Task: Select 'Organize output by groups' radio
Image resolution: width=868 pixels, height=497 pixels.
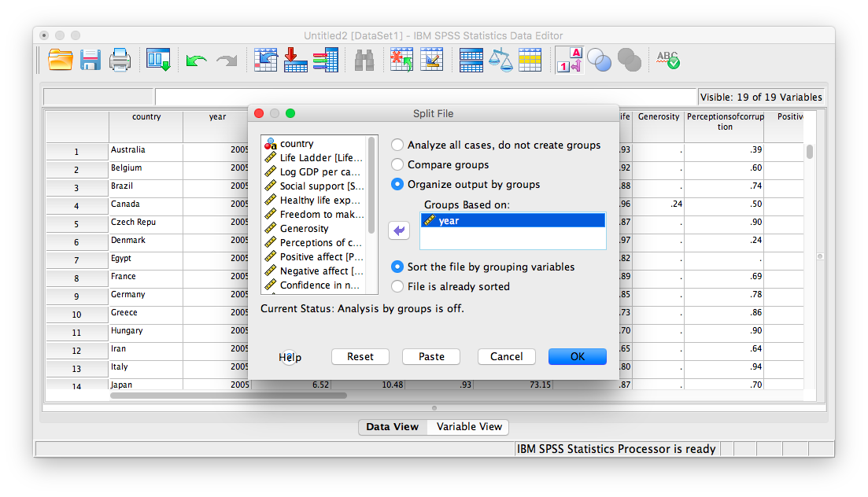Action: [397, 184]
